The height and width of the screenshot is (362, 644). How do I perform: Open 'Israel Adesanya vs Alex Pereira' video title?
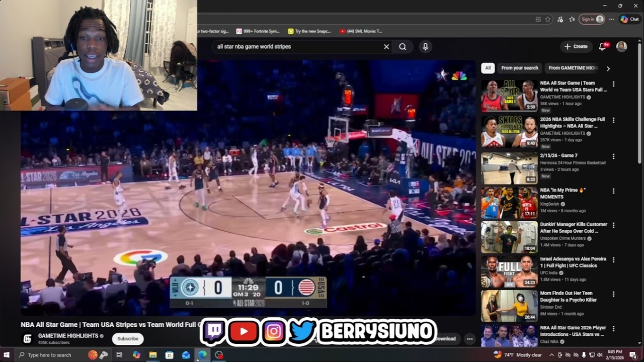point(573,262)
